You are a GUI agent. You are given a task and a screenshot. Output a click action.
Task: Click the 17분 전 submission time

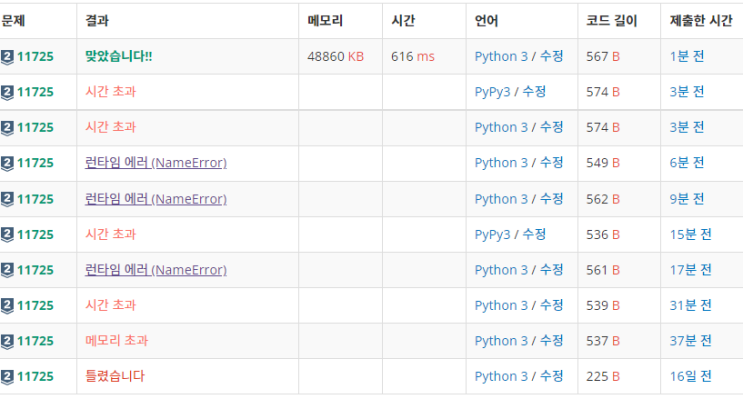[x=690, y=270]
